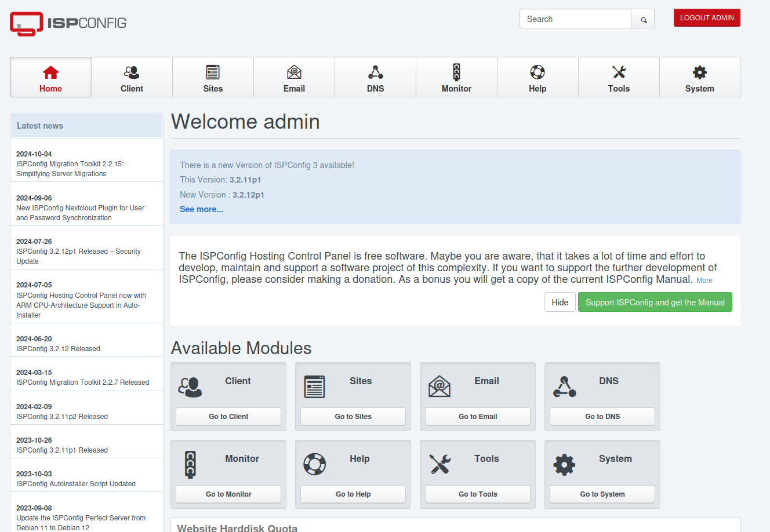Select the Home tab label
Image resolution: width=770 pixels, height=532 pixels.
coord(50,89)
